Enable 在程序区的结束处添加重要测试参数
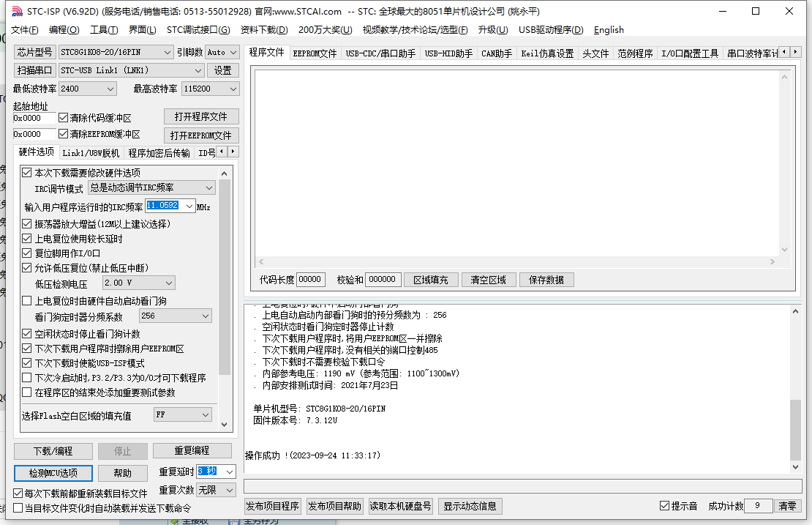The height and width of the screenshot is (525, 812). 27,392
